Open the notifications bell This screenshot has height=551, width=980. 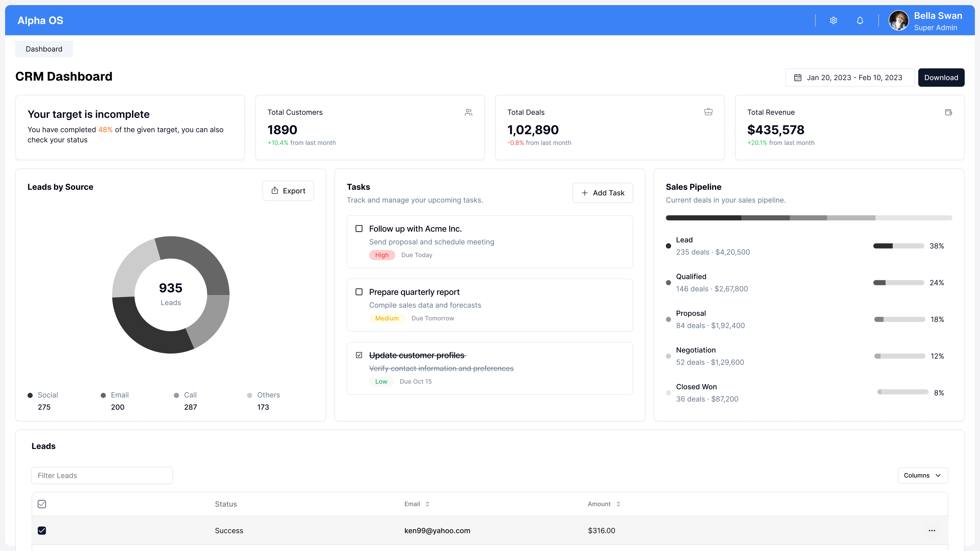(x=860, y=20)
